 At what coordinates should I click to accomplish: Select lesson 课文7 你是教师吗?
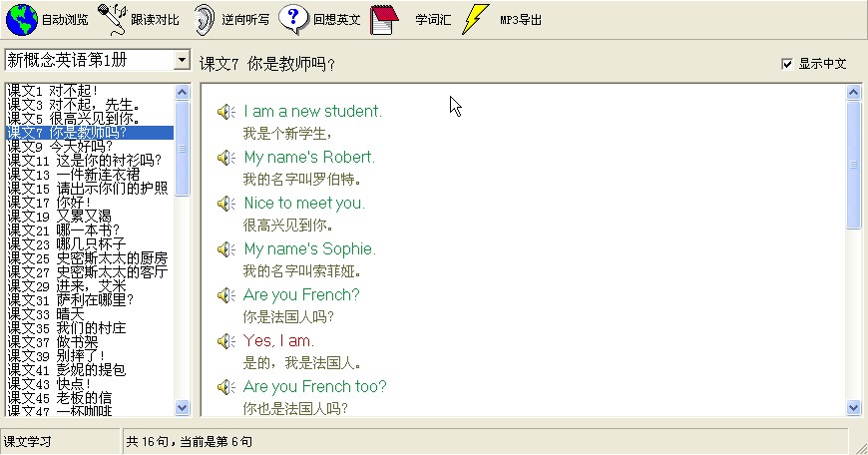(90, 133)
